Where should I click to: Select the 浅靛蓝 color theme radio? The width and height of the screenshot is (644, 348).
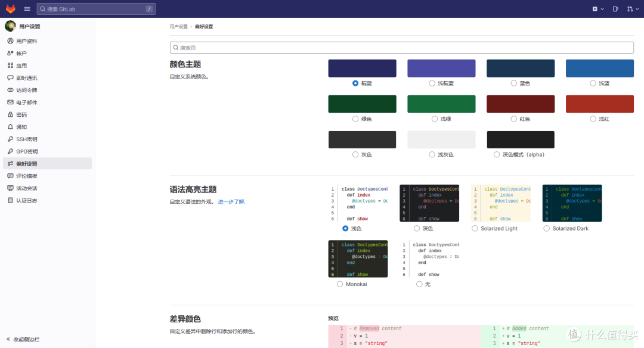point(432,83)
